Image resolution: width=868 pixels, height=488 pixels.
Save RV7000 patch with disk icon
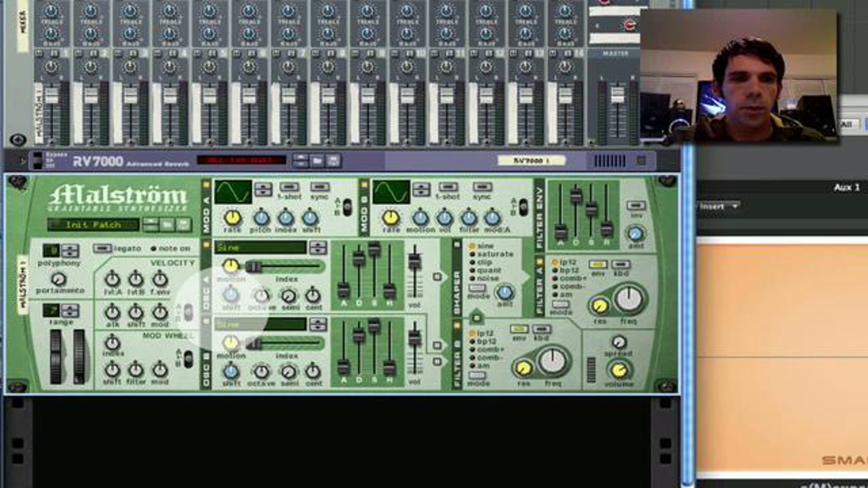[x=333, y=160]
